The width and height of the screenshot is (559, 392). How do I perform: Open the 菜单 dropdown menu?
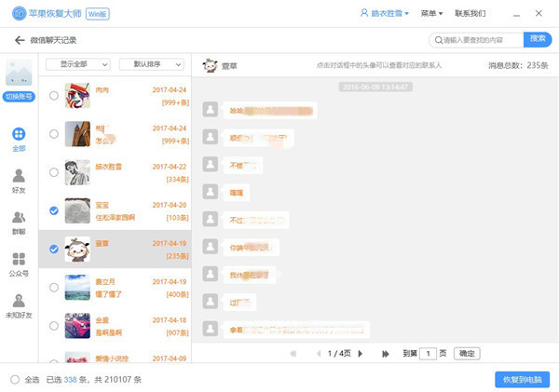[431, 13]
